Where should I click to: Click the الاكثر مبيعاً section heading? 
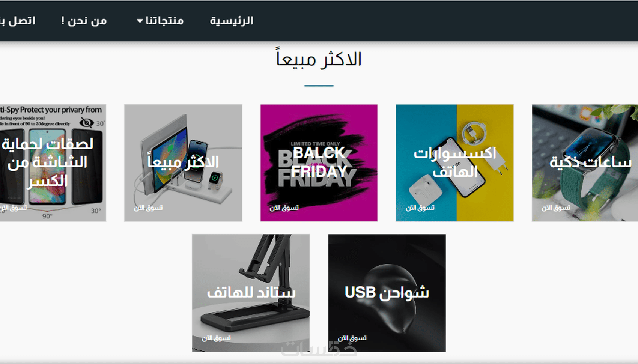(319, 59)
